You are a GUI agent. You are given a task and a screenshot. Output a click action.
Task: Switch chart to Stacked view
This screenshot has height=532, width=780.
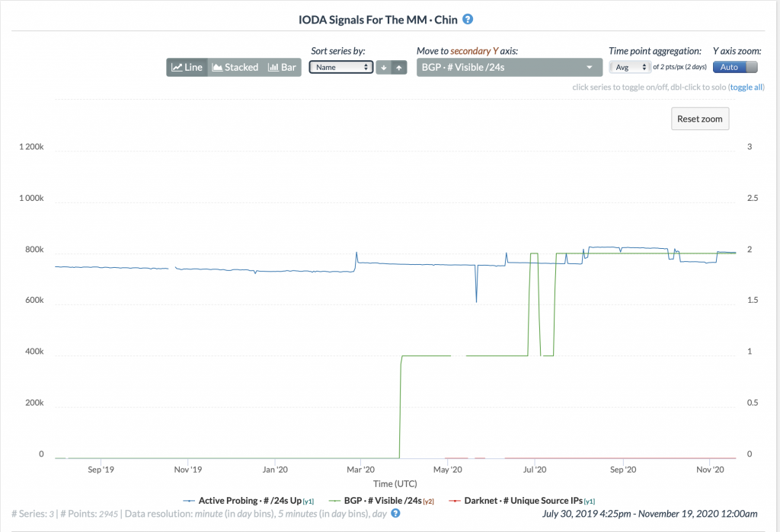(x=235, y=67)
